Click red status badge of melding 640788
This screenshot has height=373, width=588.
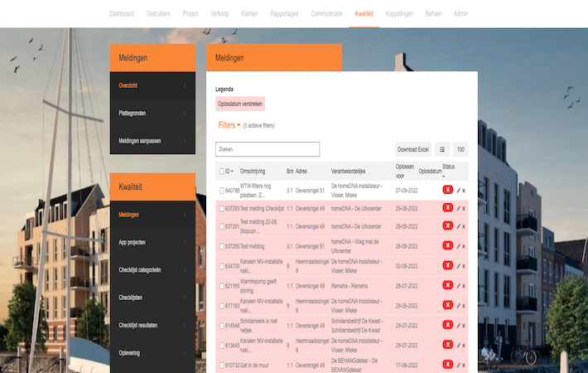(x=448, y=190)
